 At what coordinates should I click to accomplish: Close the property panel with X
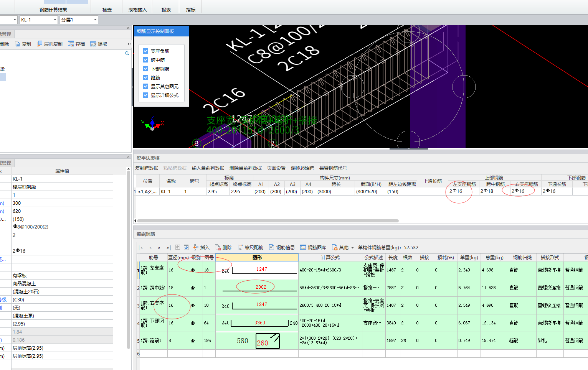point(128,156)
